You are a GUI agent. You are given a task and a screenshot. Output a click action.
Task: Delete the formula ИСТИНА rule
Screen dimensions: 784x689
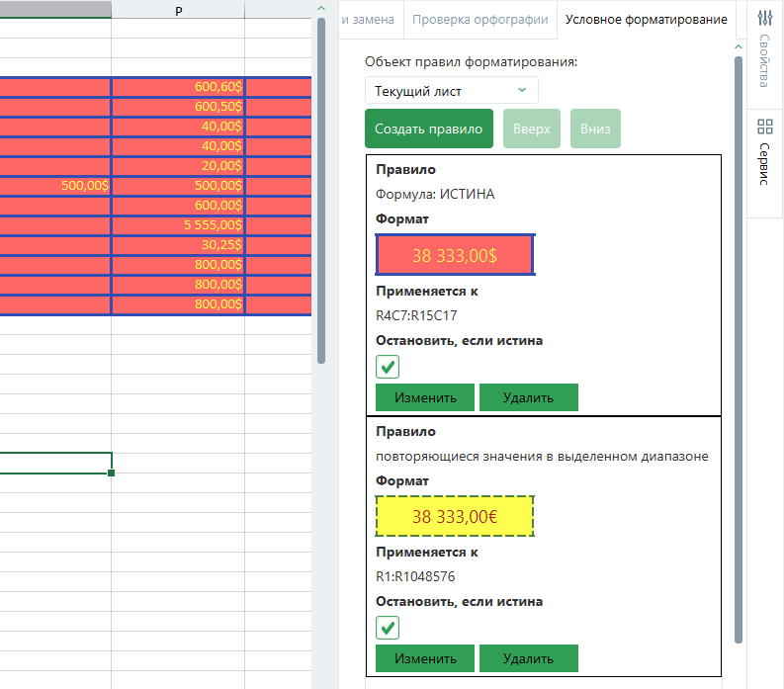528,397
